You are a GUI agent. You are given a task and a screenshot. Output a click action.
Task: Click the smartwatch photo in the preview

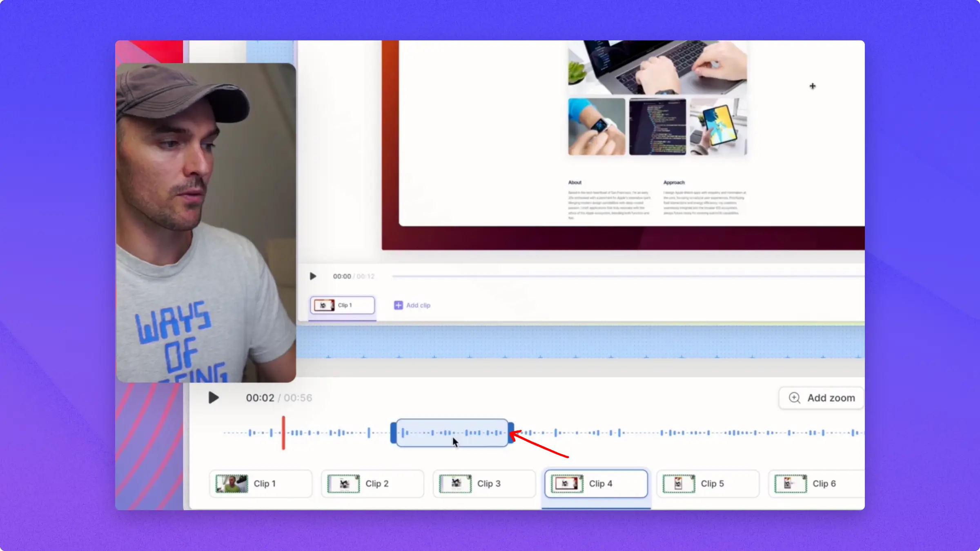click(x=597, y=127)
